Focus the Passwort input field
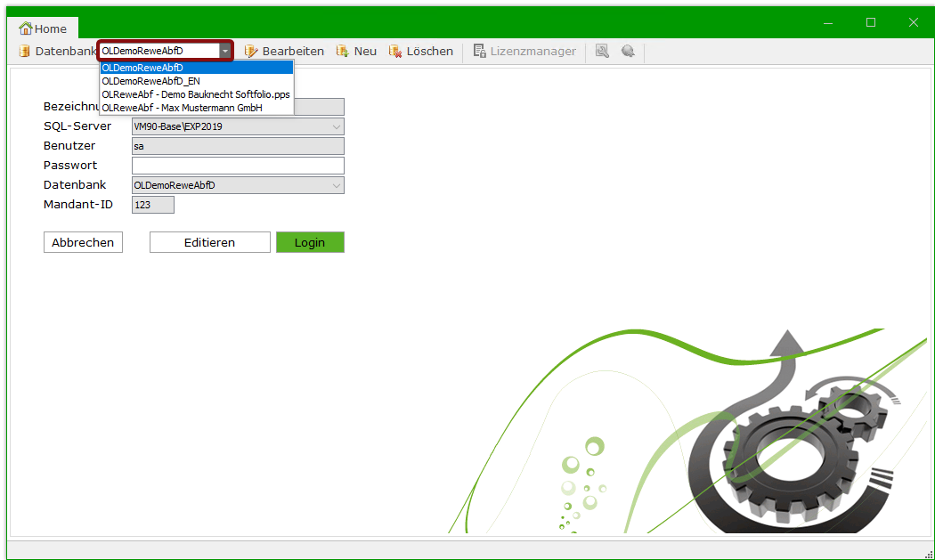Screen dimensions: 935x560 238,166
